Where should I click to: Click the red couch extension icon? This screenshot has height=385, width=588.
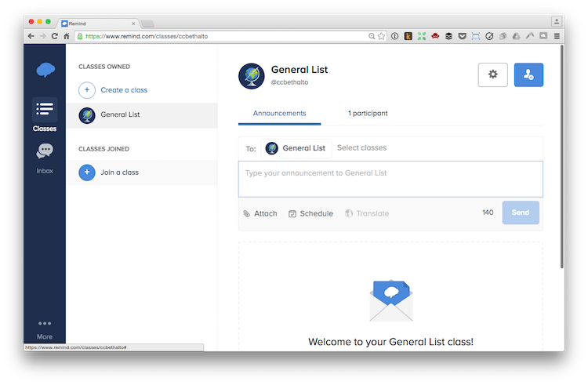pos(435,36)
